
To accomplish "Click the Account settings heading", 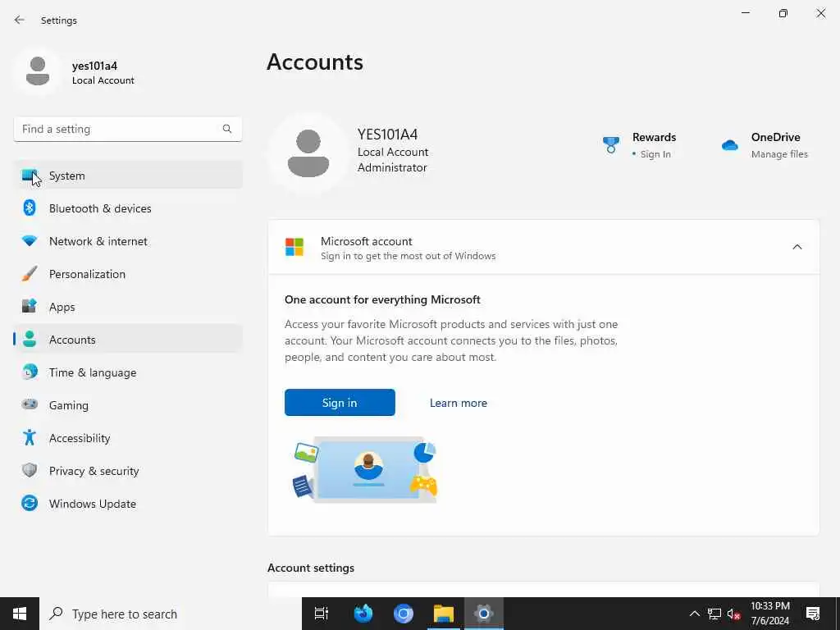I will [311, 568].
